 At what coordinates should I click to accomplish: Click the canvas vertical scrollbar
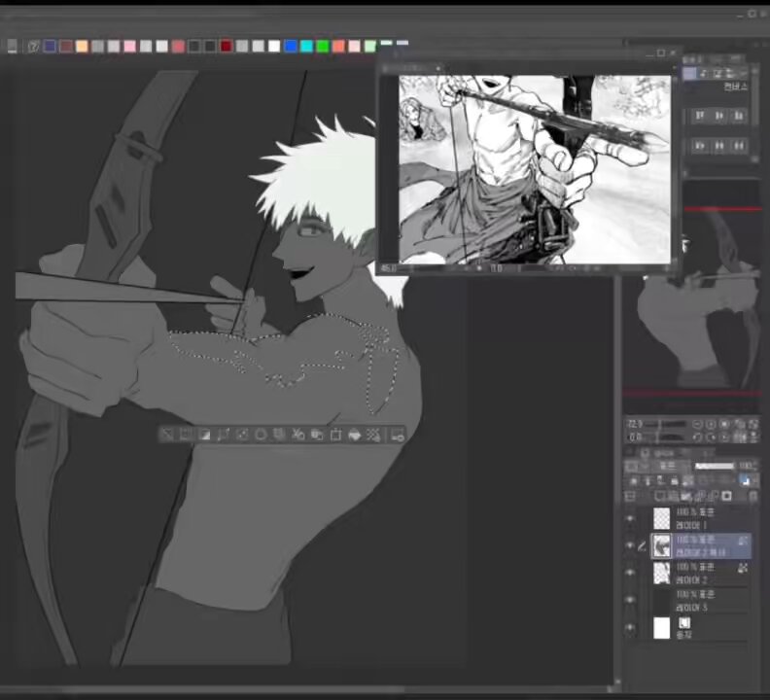[617, 476]
